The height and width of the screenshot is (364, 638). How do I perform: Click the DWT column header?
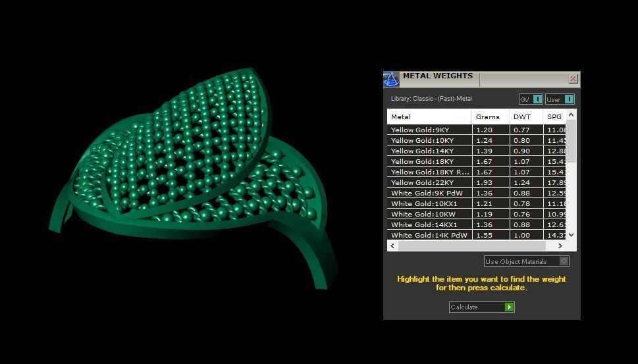pyautogui.click(x=525, y=117)
